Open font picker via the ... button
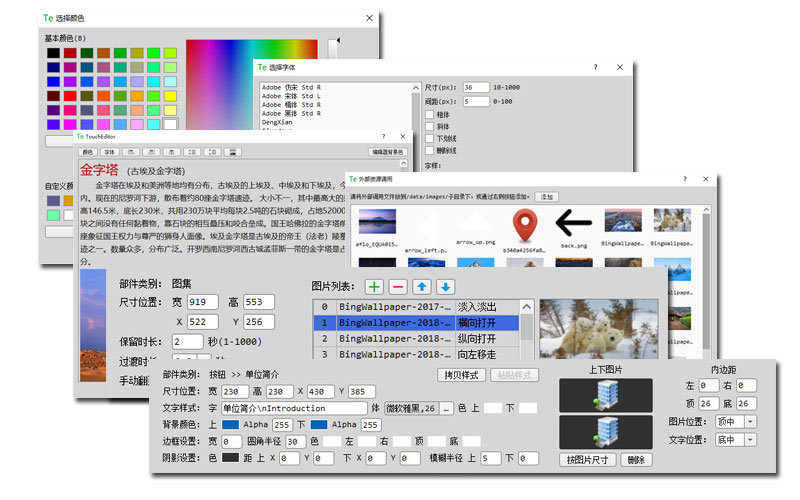 tap(445, 408)
